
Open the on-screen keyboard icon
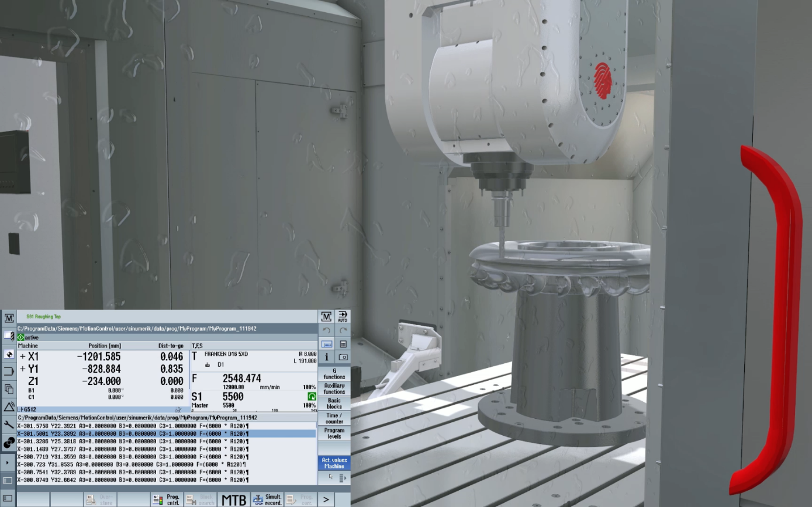[327, 344]
